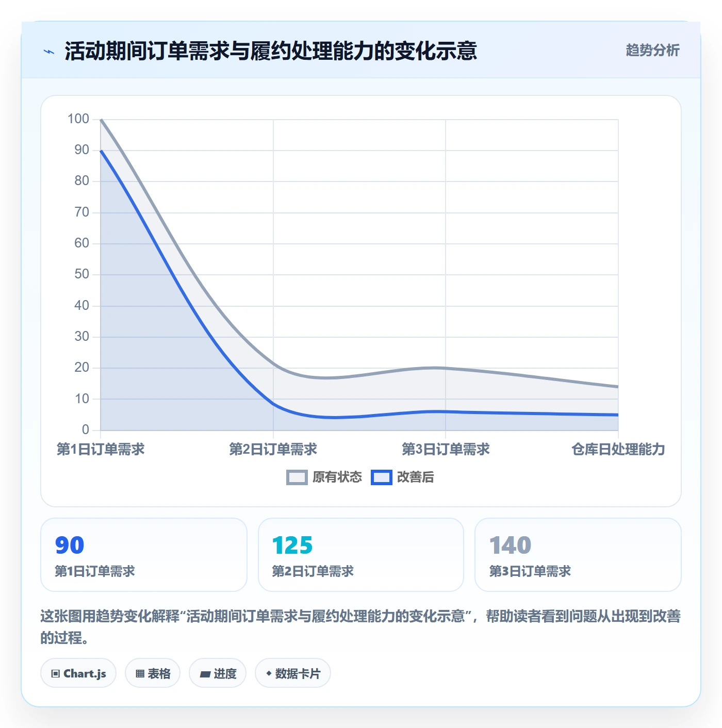Click the 第3日订单需求 x-axis label
Screen dimensions: 722x728
click(x=446, y=449)
